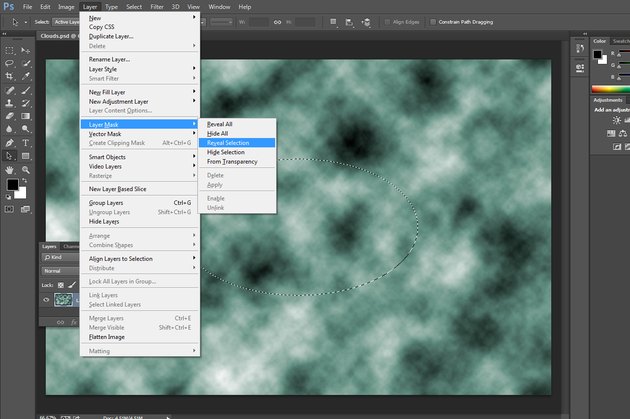Open the Kind filter dropdown
Viewport: 630px width, 419px height.
[x=60, y=258]
